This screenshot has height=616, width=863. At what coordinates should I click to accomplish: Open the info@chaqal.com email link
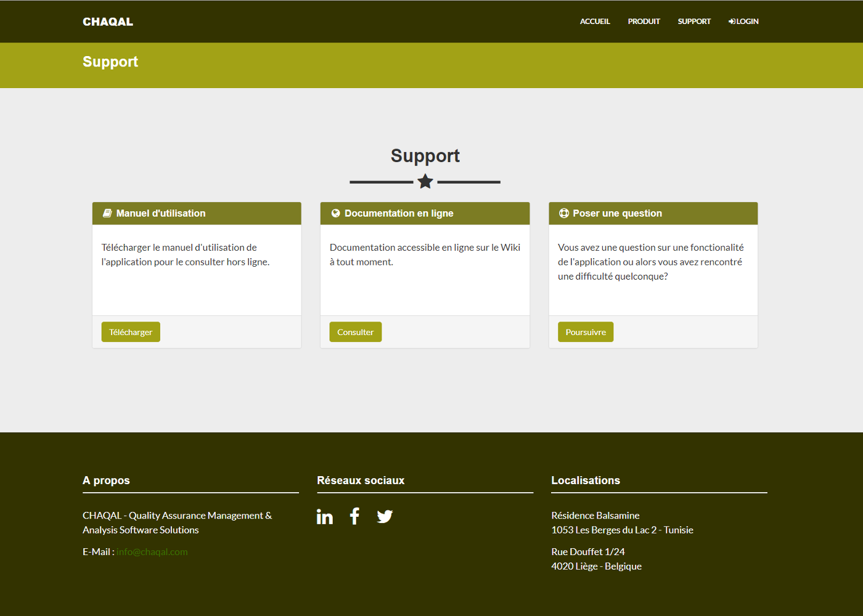(152, 552)
